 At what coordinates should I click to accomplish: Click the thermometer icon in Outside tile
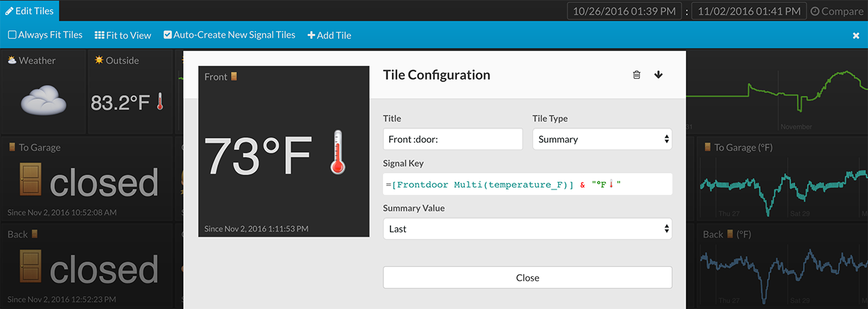point(160,103)
